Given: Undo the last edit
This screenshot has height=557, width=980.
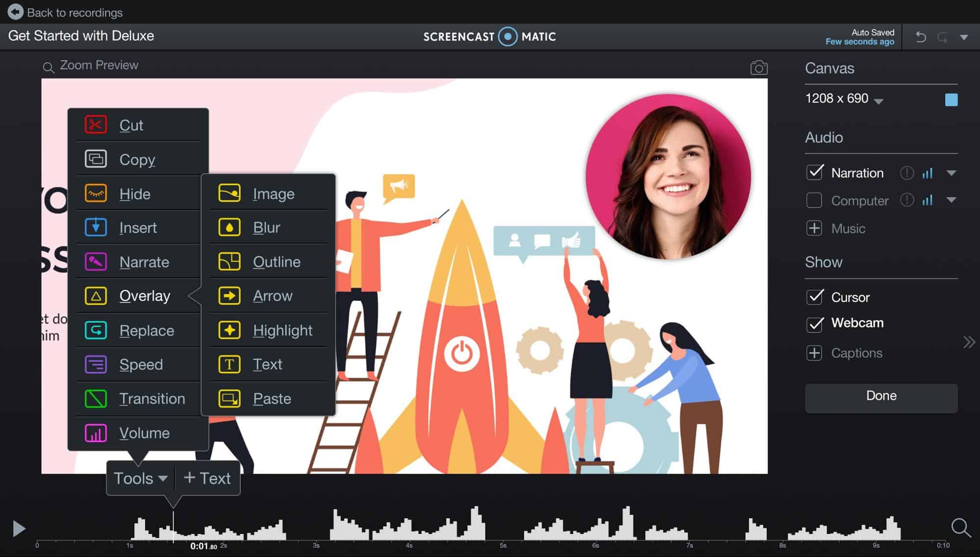Looking at the screenshot, I should pos(920,36).
